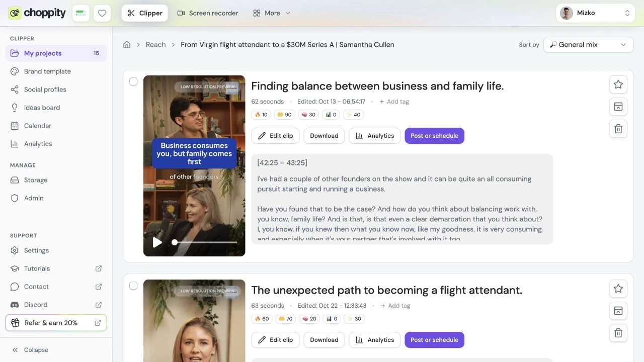Viewport: 644px width, 362px height.
Task: Open Settings in sidebar
Action: [x=56, y=250]
